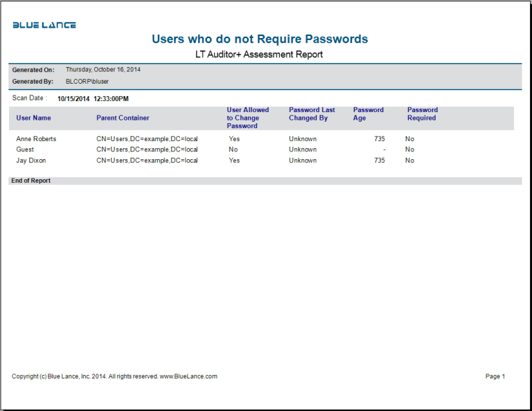Click the Password Age column header

[368, 114]
